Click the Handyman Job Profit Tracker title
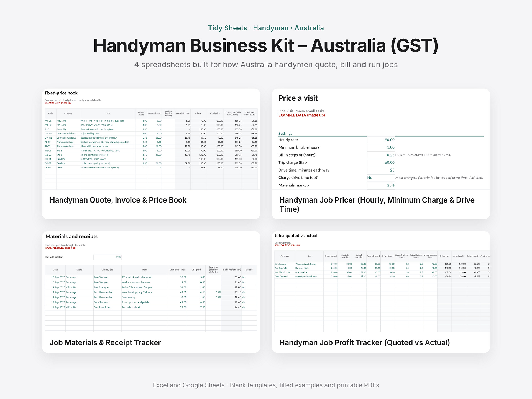Screen dimensions: 532x399 [x=364, y=343]
